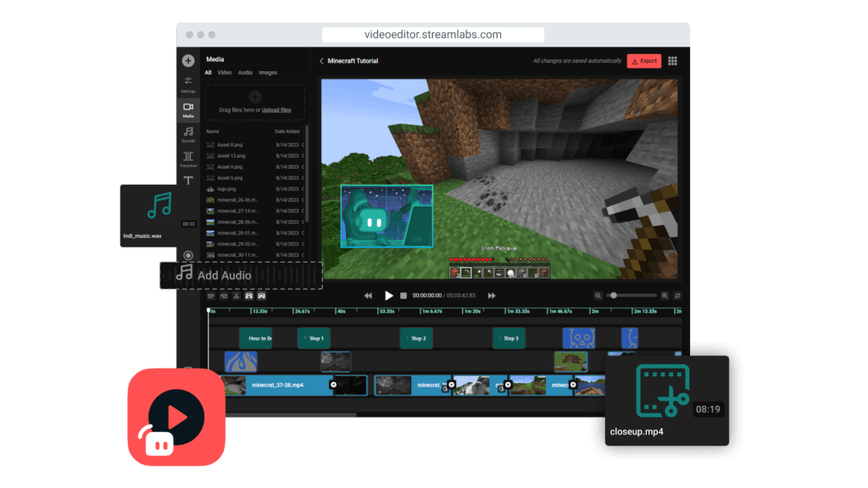Select the Step 3 text clip
This screenshot has height=488, width=868.
click(509, 338)
